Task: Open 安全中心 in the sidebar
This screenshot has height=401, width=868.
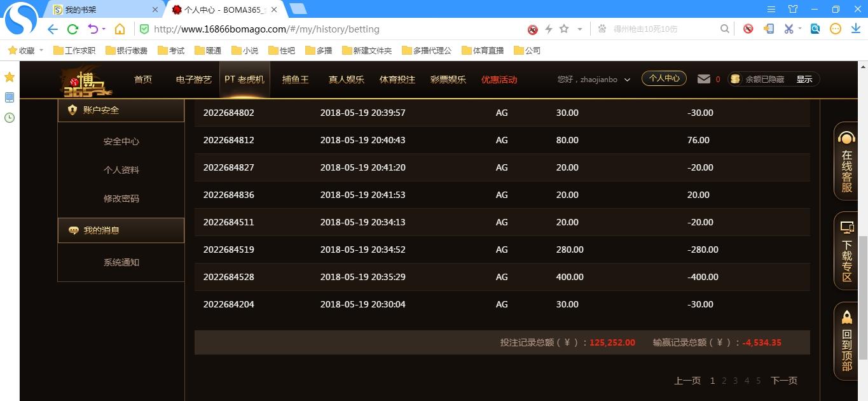Action: coord(121,141)
